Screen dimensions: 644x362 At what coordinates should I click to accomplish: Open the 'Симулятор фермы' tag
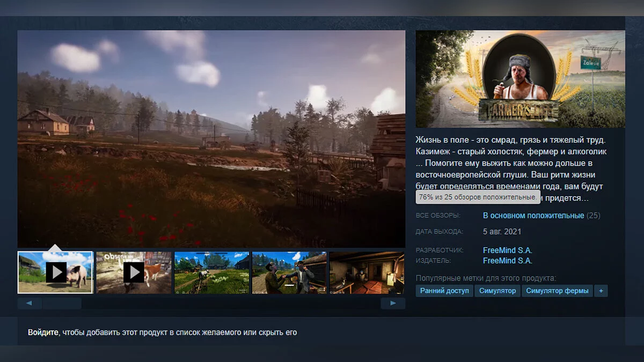click(557, 291)
